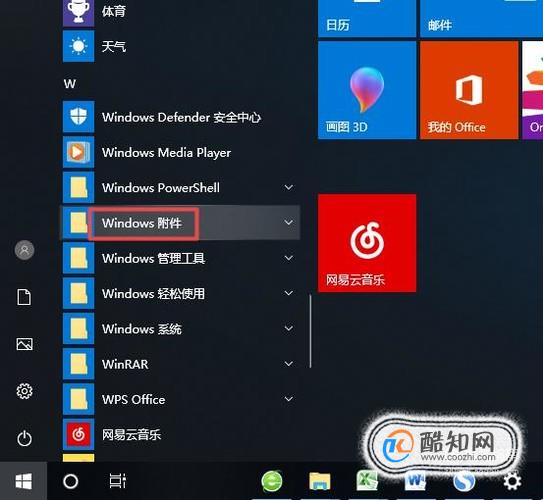Click the W letter group header
Viewport: 543px width, 500px height.
click(70, 84)
